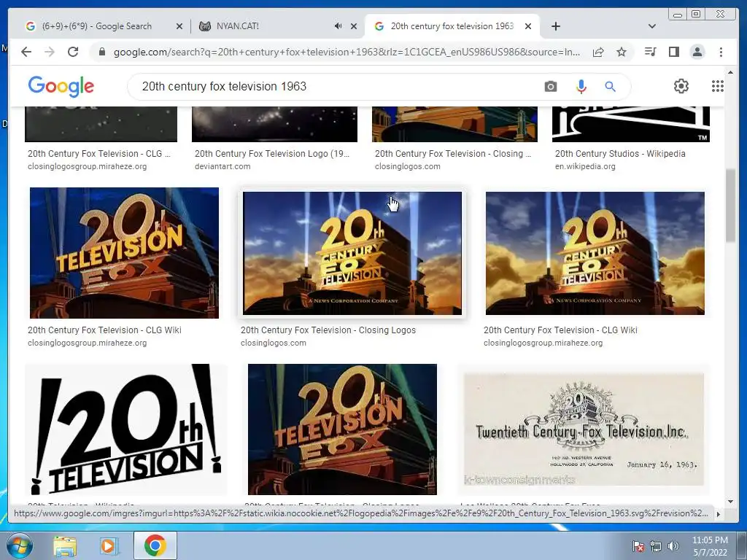
Task: View site security lock information
Action: point(101,52)
